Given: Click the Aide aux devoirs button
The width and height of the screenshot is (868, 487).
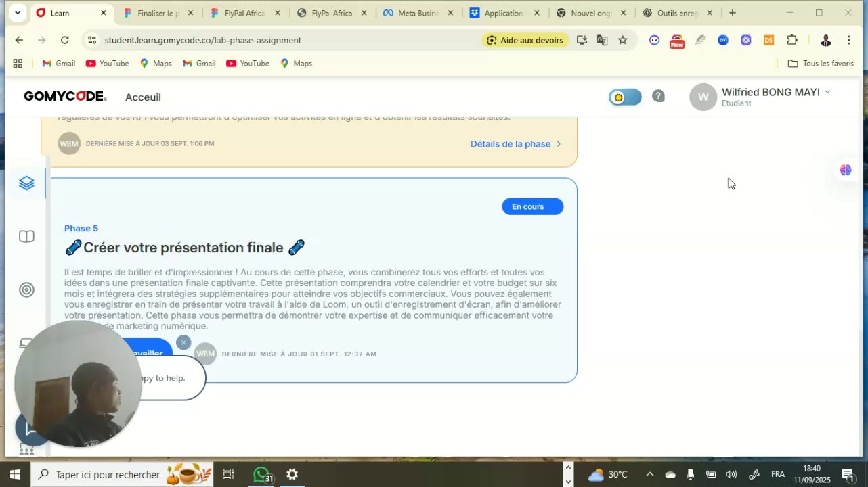Looking at the screenshot, I should [x=525, y=40].
